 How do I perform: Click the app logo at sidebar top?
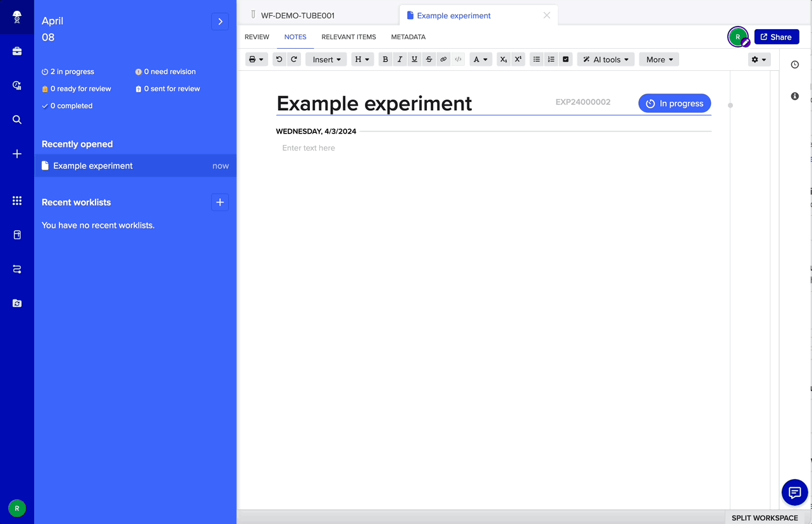click(x=17, y=17)
